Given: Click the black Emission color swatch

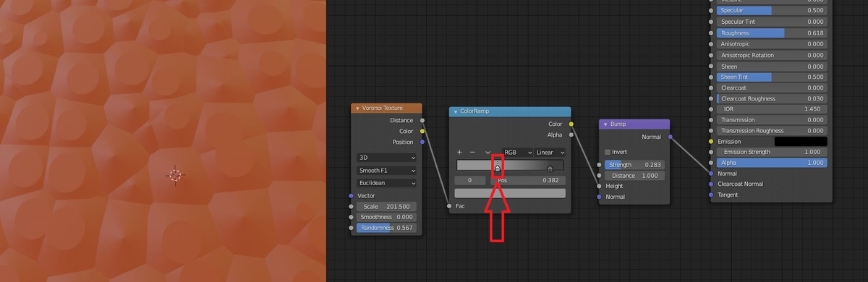Looking at the screenshot, I should click(x=801, y=141).
